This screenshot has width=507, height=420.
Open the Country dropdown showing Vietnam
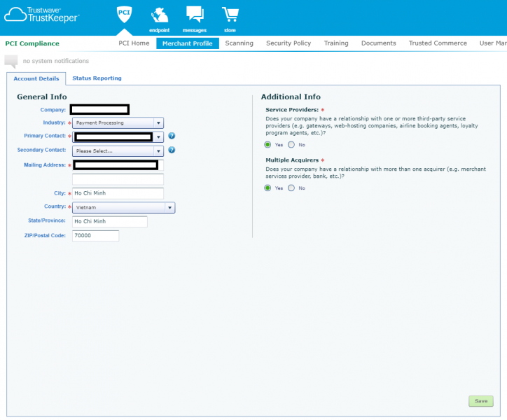coord(123,208)
